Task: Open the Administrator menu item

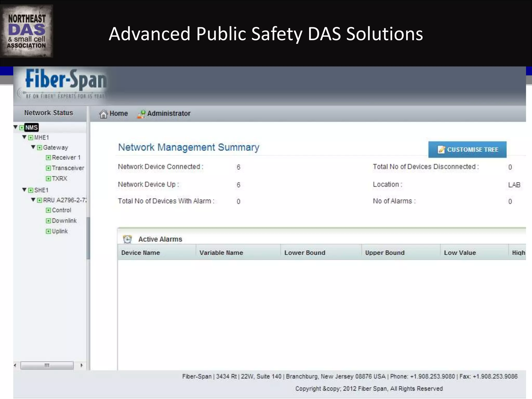Action: pyautogui.click(x=164, y=114)
